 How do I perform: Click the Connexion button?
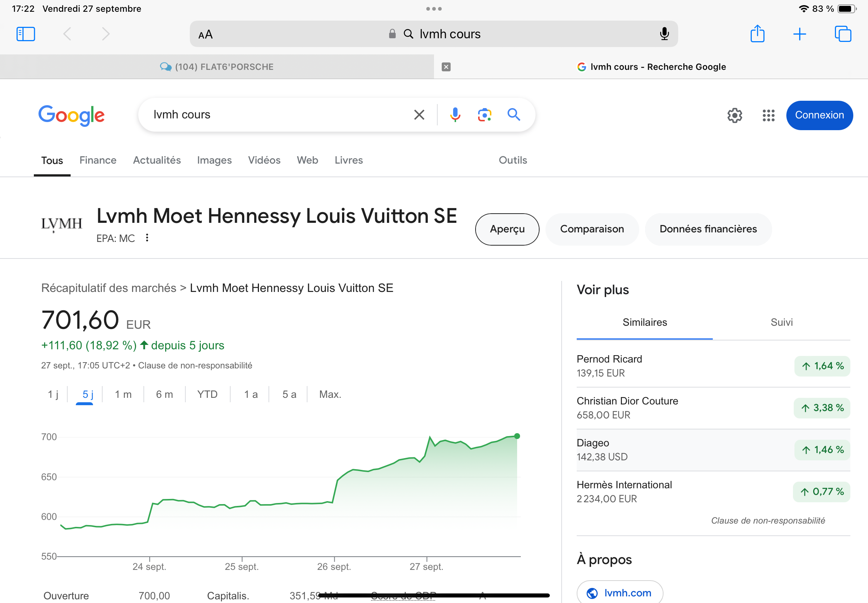click(819, 115)
